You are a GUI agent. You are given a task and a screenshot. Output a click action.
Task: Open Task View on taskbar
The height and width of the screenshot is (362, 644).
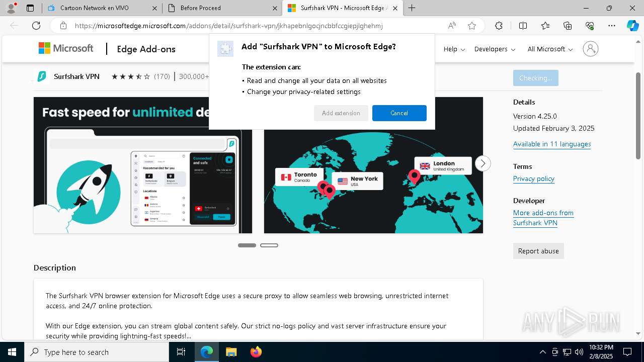click(181, 352)
